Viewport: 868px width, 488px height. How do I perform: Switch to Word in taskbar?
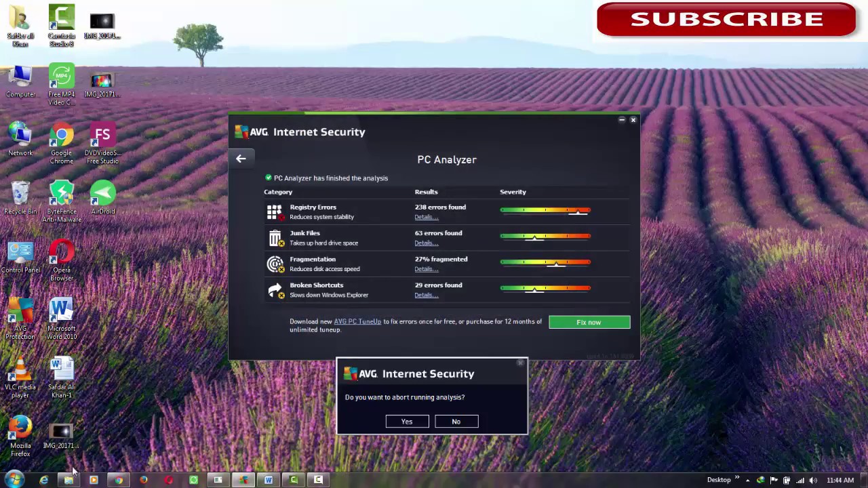[269, 481]
